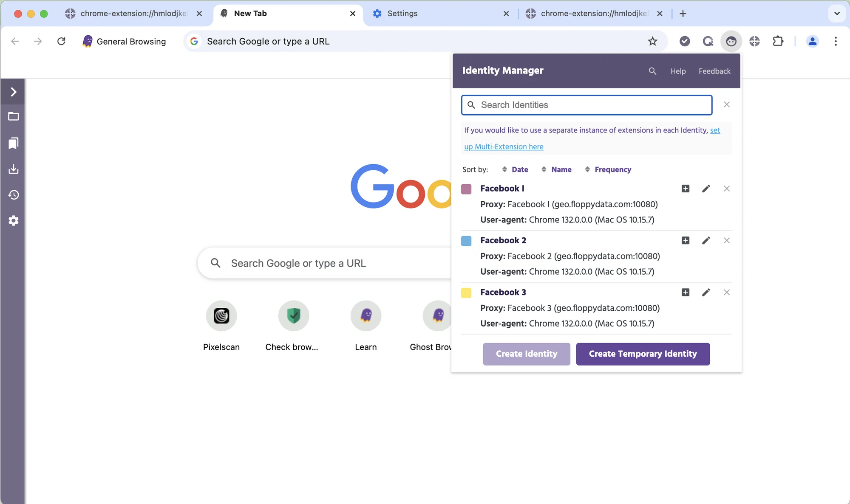Screen dimensions: 850x504
Task: Open new tab in Facebook 3 identity
Action: coord(685,292)
